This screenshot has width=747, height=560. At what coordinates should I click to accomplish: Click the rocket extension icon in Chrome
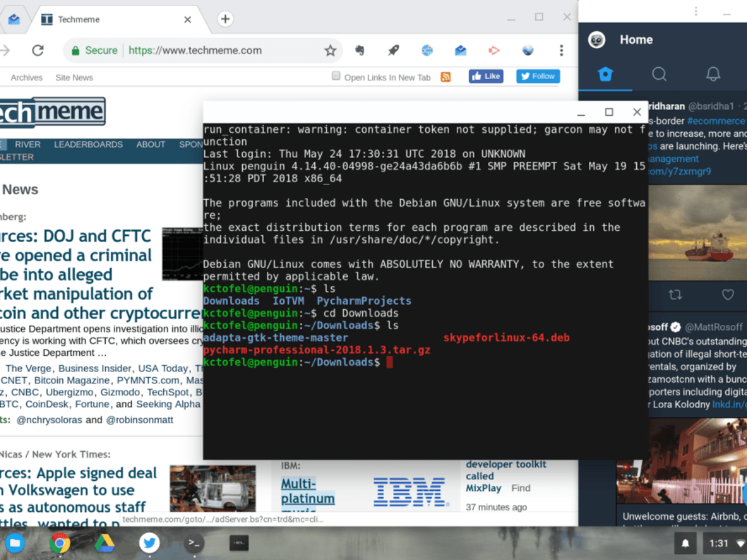(x=393, y=50)
